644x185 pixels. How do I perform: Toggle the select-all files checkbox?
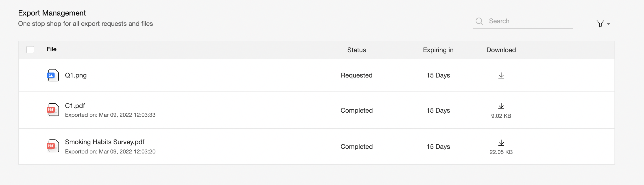coord(30,50)
